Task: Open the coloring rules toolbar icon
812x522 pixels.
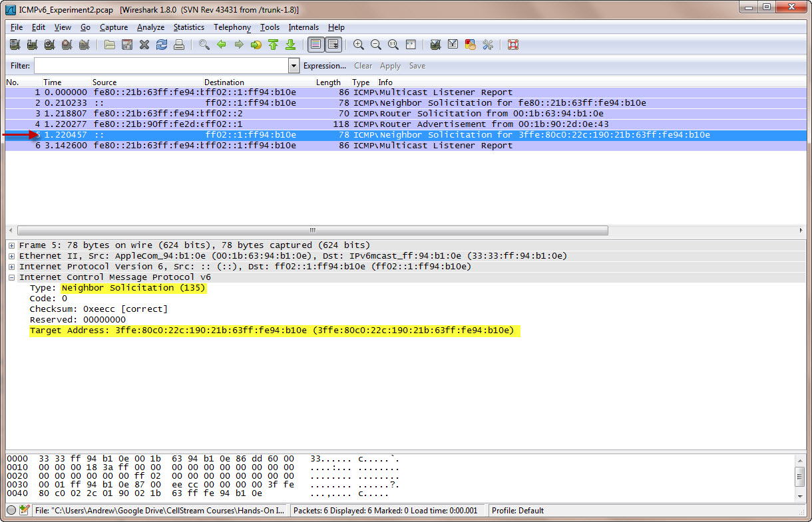Action: (x=471, y=45)
